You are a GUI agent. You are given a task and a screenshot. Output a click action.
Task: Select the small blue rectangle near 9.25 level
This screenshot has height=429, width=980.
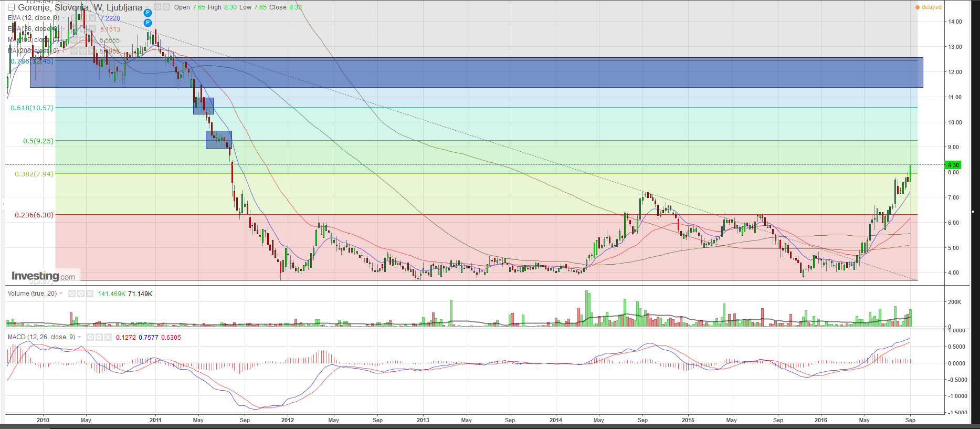tap(219, 140)
